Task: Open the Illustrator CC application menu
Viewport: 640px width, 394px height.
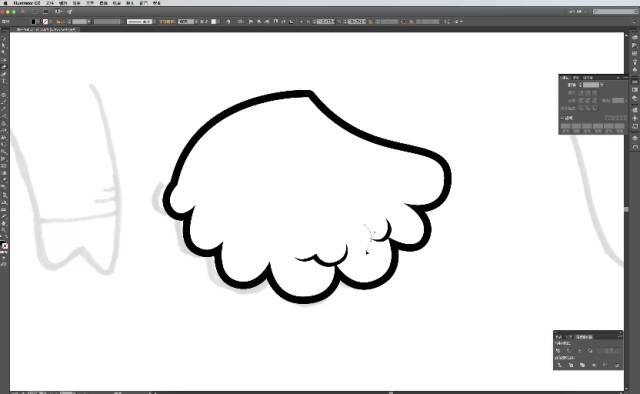Action: pyautogui.click(x=27, y=3)
